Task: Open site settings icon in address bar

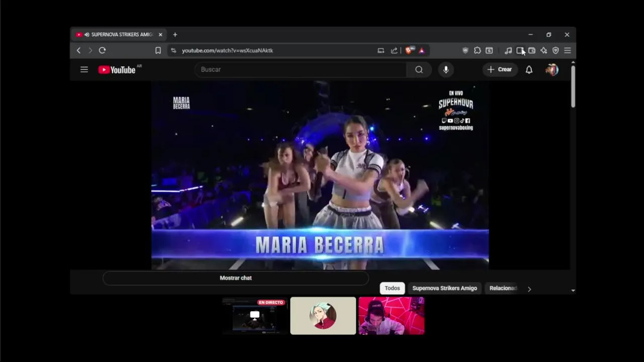Action: coord(174,50)
